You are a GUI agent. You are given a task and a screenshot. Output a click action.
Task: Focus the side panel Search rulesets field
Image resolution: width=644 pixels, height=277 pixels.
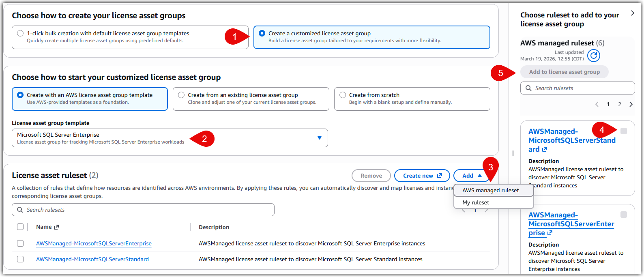point(577,88)
